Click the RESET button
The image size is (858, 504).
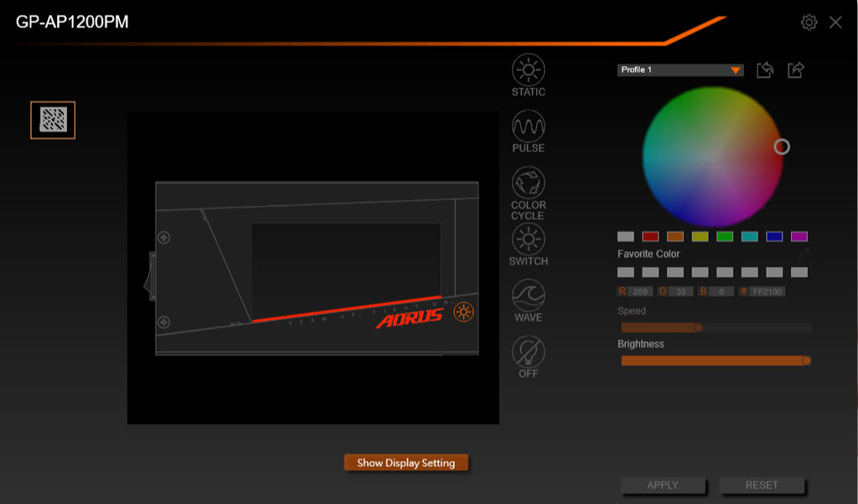click(x=762, y=485)
